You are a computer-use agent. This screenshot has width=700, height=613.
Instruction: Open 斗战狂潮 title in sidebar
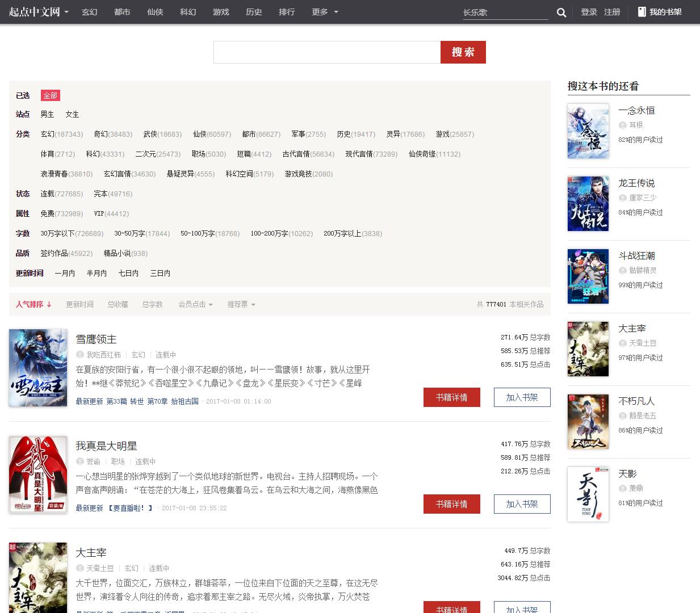tap(636, 256)
